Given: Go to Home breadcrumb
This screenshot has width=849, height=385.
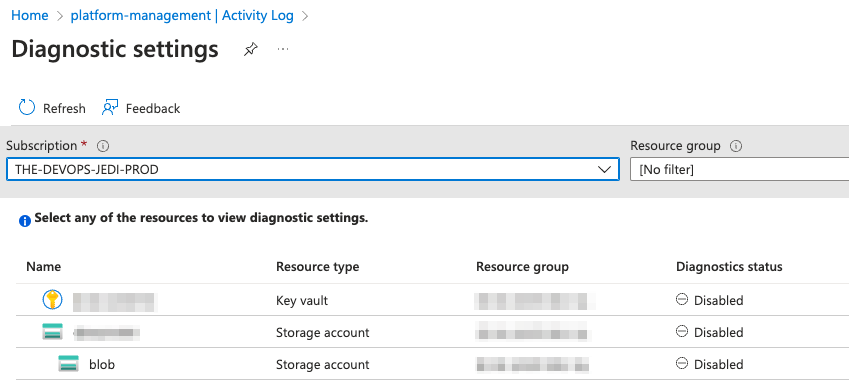Looking at the screenshot, I should click(x=30, y=16).
